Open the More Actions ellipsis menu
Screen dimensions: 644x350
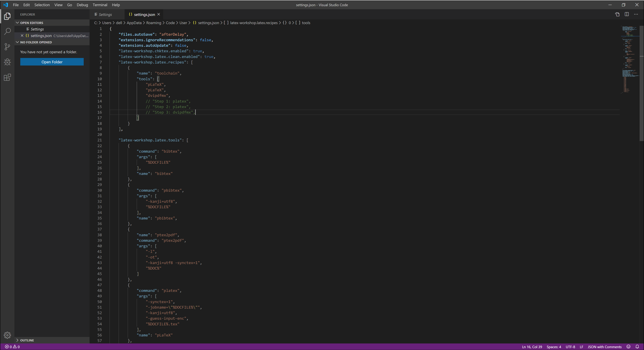pyautogui.click(x=636, y=14)
